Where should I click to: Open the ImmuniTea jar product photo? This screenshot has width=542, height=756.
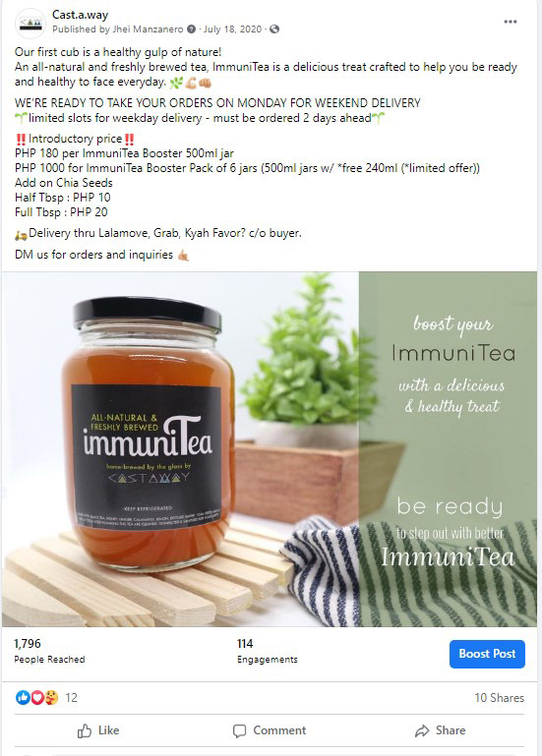coord(270,449)
